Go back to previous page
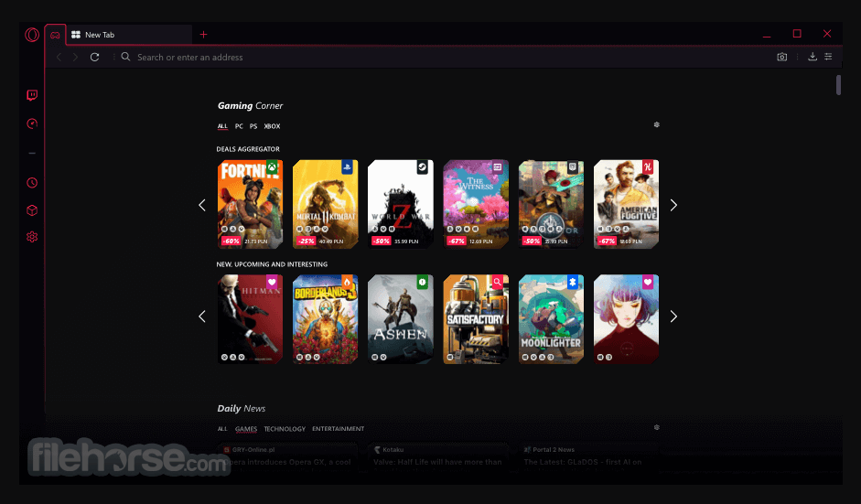Image resolution: width=861 pixels, height=504 pixels. coord(59,57)
